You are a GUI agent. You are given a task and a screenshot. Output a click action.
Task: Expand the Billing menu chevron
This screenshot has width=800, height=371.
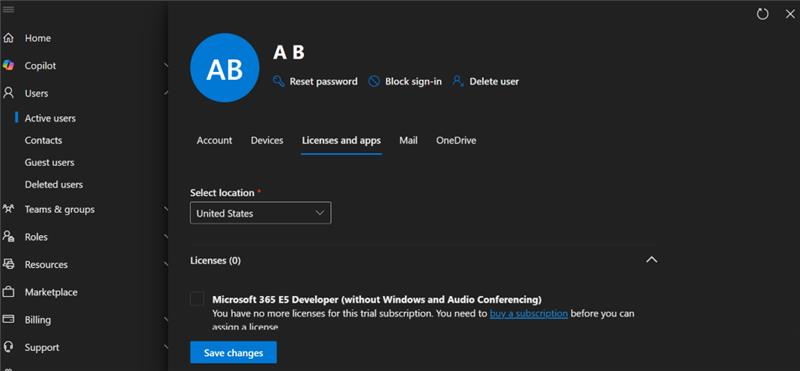click(166, 319)
